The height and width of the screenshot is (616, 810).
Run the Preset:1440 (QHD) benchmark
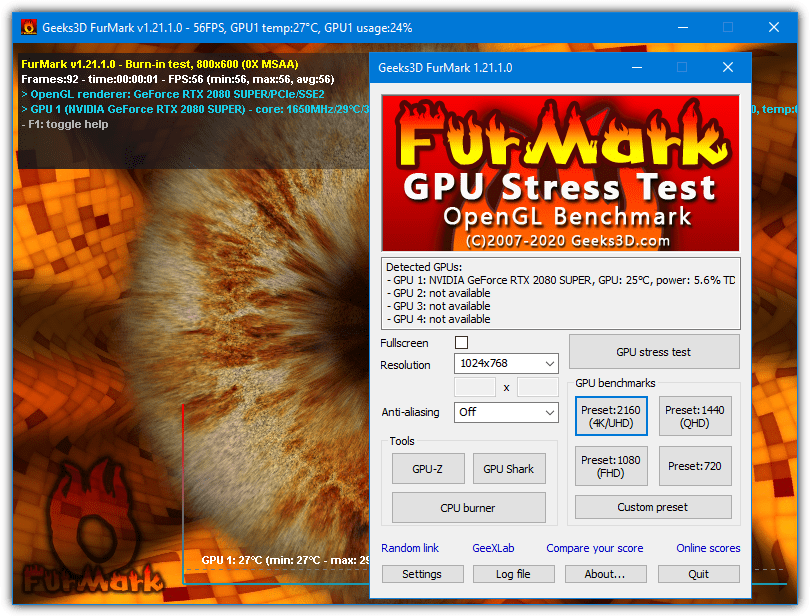695,417
